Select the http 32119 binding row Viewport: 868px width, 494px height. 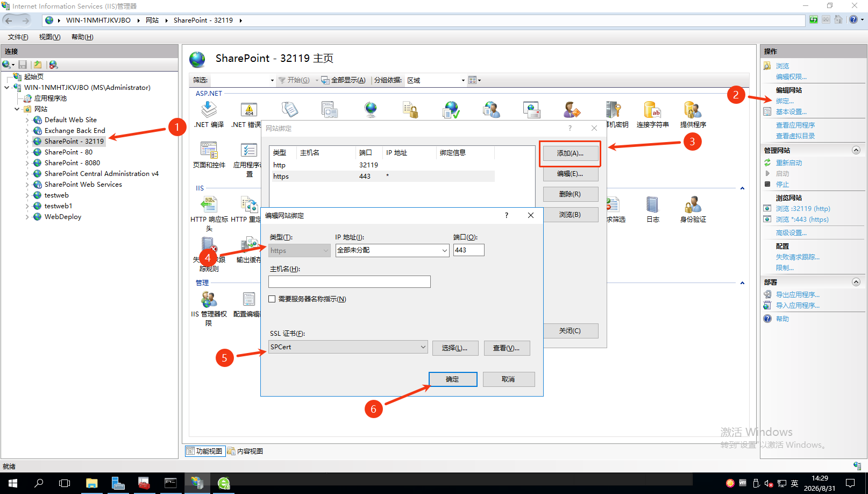point(383,165)
